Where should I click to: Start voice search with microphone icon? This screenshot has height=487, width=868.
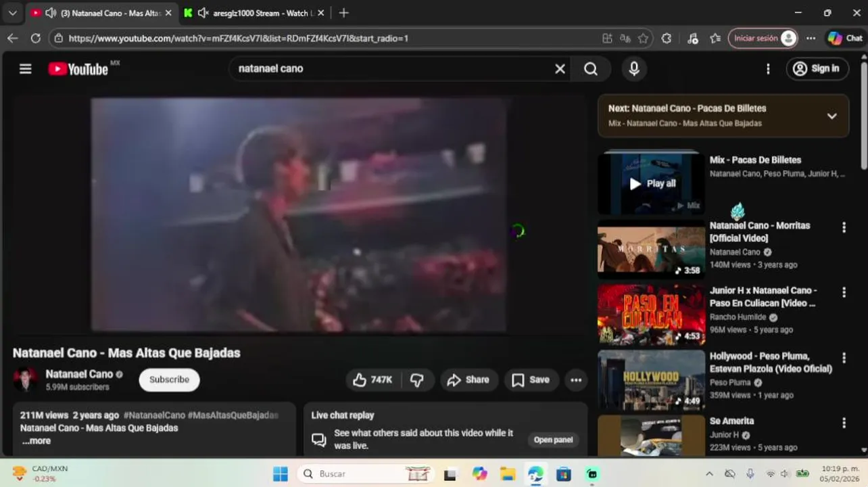pyautogui.click(x=634, y=68)
